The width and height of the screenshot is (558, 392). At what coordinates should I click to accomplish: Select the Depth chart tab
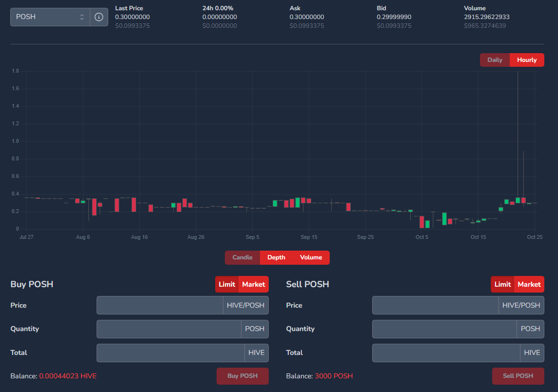coord(276,257)
